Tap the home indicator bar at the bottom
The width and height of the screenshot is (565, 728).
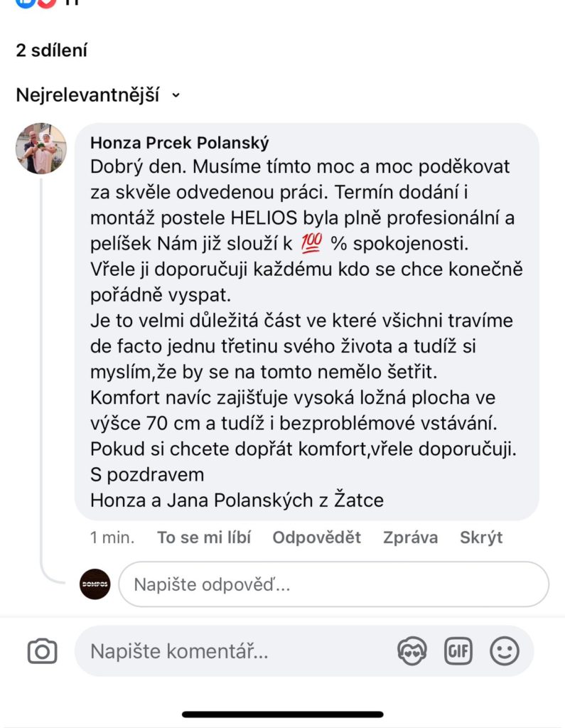pos(283,714)
